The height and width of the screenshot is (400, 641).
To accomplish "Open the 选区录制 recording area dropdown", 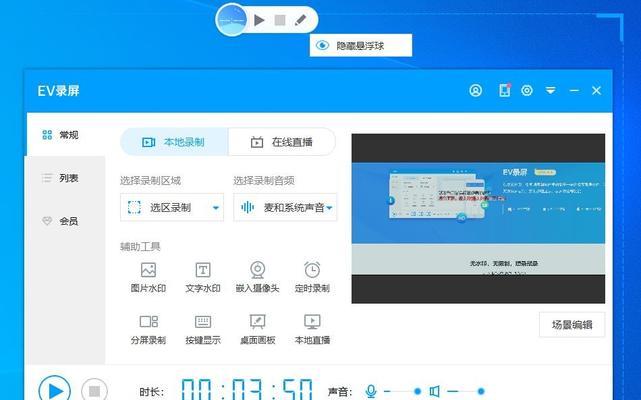I will point(172,207).
